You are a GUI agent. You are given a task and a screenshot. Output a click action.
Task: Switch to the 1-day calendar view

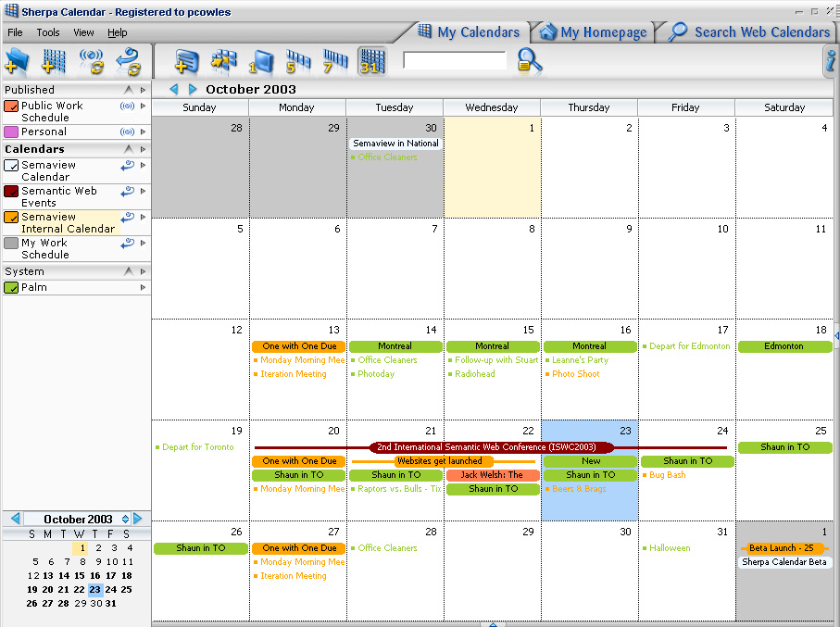[260, 61]
